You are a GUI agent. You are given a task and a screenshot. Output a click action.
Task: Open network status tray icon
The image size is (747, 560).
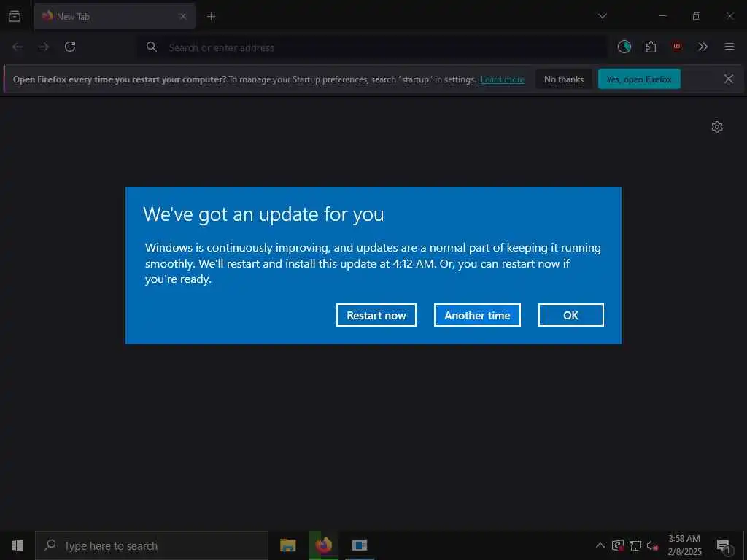point(635,545)
